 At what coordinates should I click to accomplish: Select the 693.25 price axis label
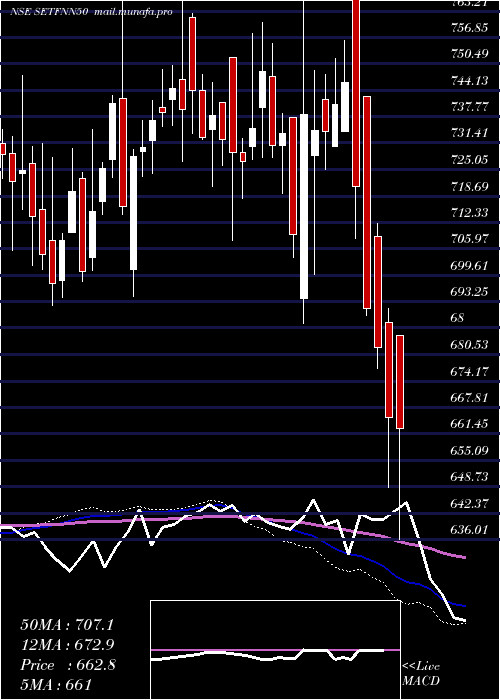[470, 292]
